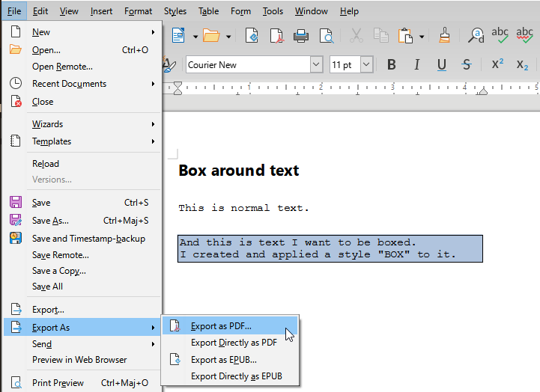The image size is (540, 392).
Task: Click Export as PDF... submenu item
Action: pos(230,326)
